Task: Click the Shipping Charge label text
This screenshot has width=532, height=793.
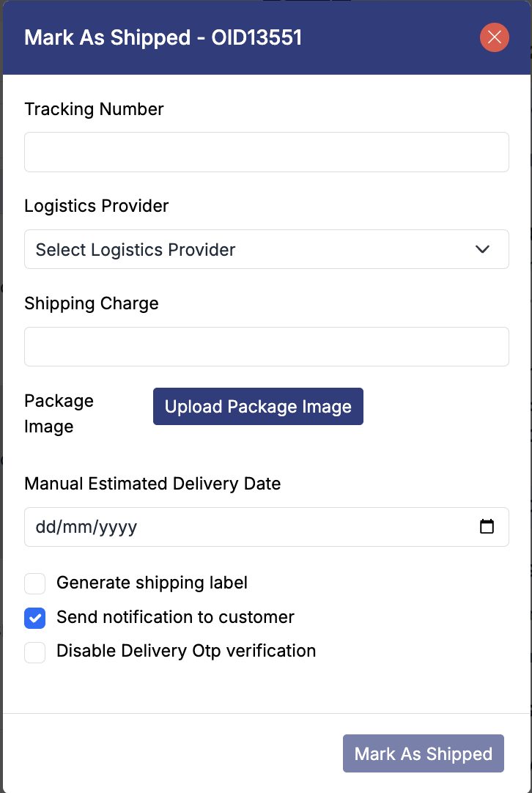Action: [x=91, y=303]
